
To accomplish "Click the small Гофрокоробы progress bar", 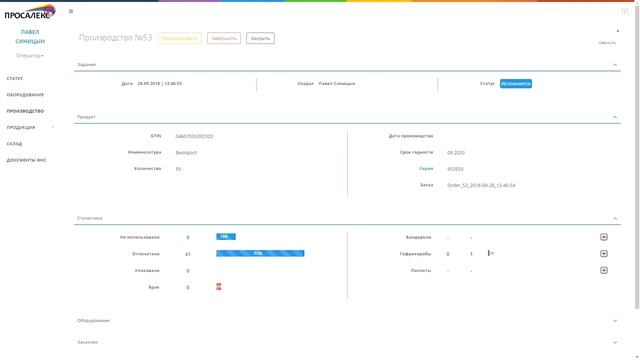I will (491, 253).
